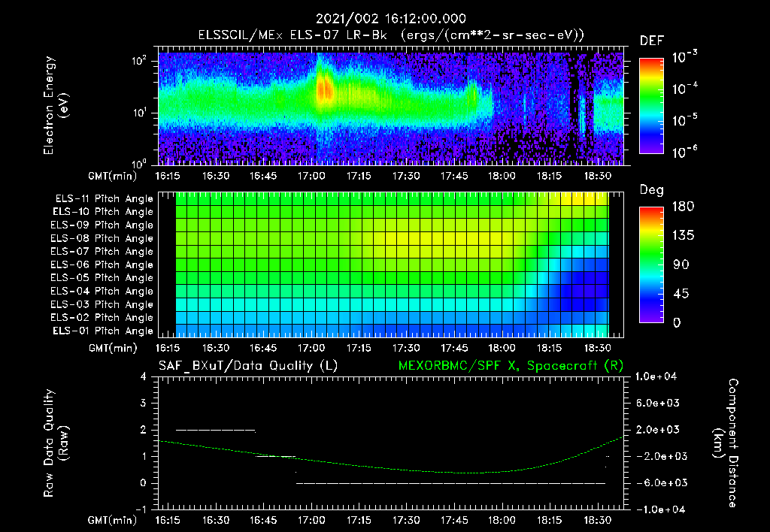Click the white data quality line at level 2
The image size is (770, 532).
(x=216, y=431)
